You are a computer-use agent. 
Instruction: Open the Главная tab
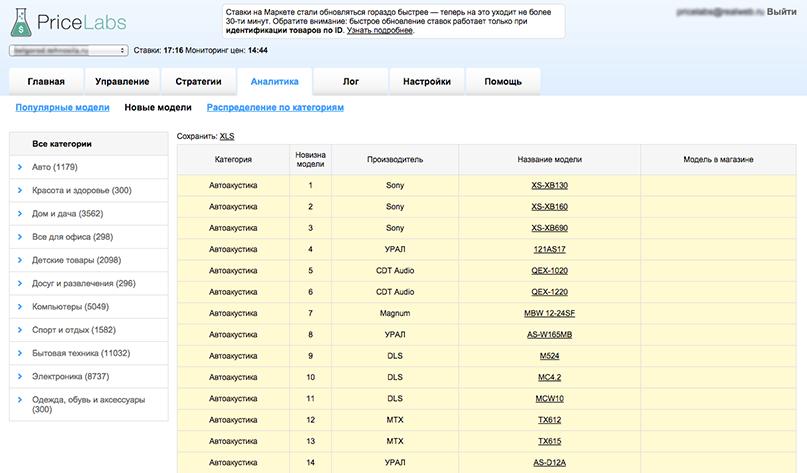point(46,81)
